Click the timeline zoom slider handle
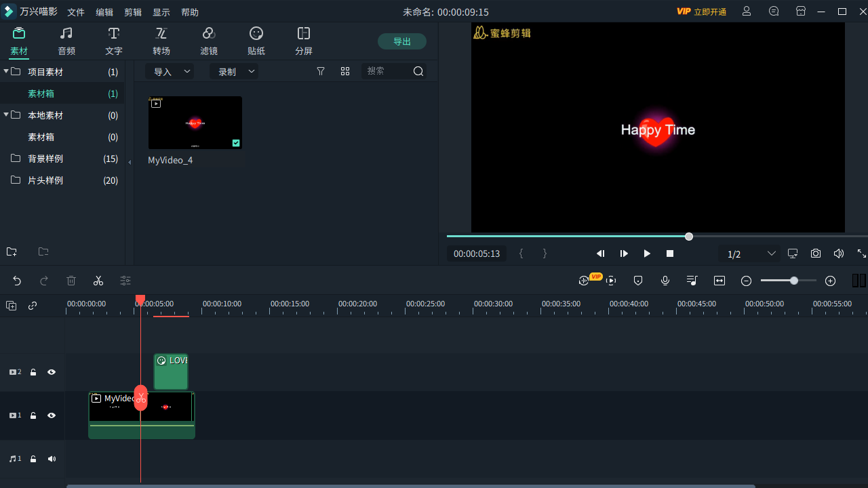This screenshot has height=488, width=868. coord(793,280)
